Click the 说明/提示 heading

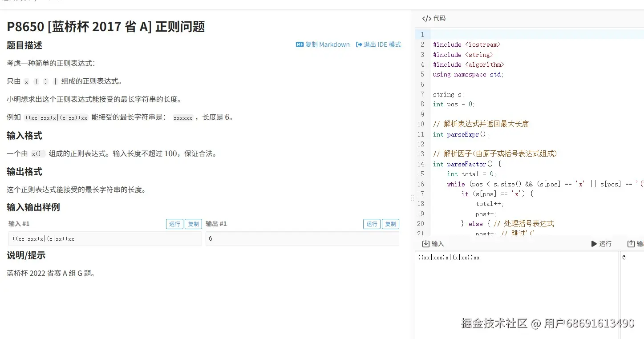coord(26,255)
